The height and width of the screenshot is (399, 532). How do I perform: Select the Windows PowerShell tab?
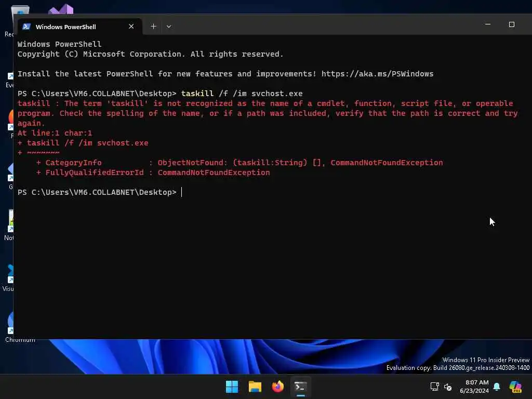coord(80,26)
